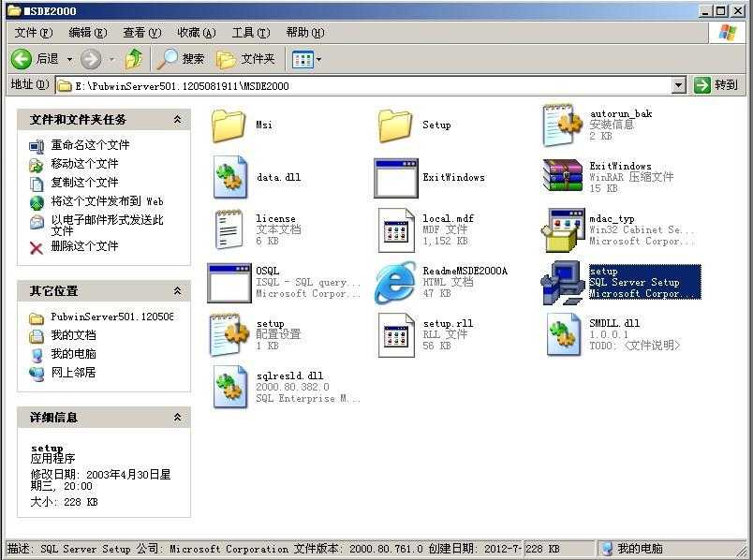Go up one folder level
Viewport: 753px width, 560px height.
(x=135, y=59)
